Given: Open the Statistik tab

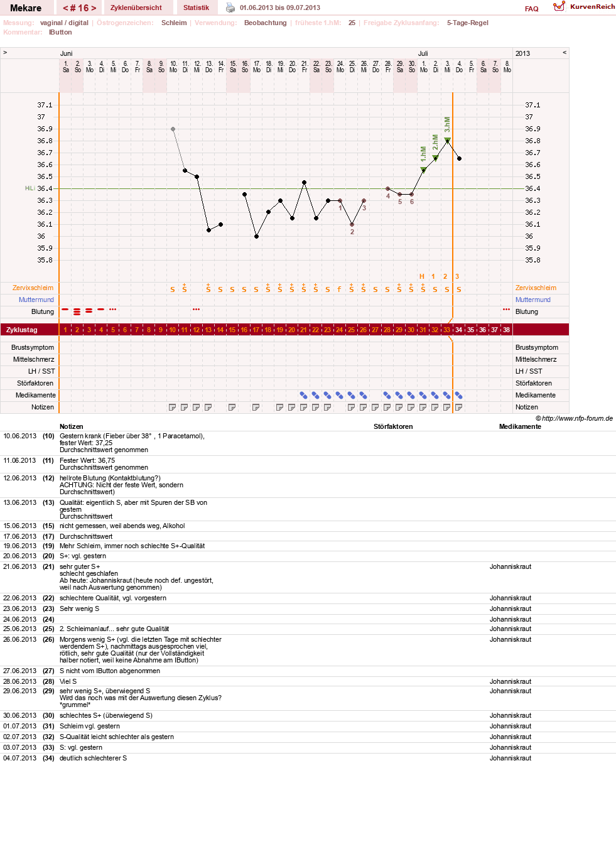Looking at the screenshot, I should [196, 8].
